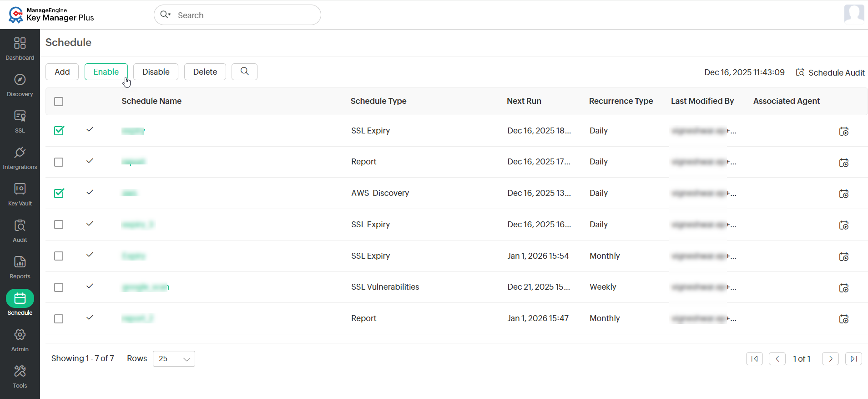The width and height of the screenshot is (868, 399).
Task: Open the Tools sidebar icon
Action: 20,371
